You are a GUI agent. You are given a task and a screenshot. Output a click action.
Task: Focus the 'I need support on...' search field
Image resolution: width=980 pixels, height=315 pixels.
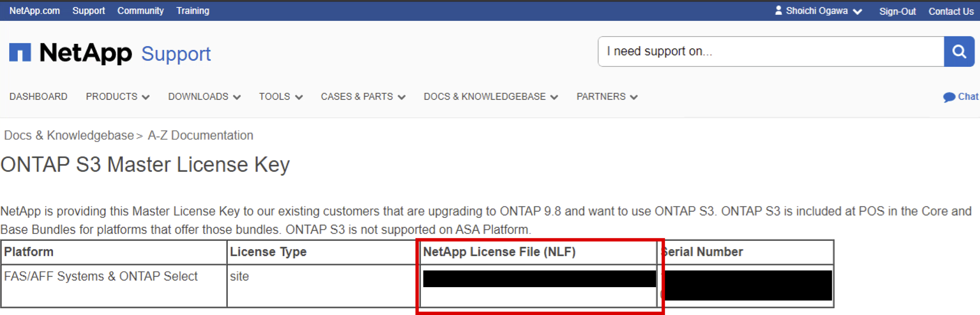tap(771, 51)
